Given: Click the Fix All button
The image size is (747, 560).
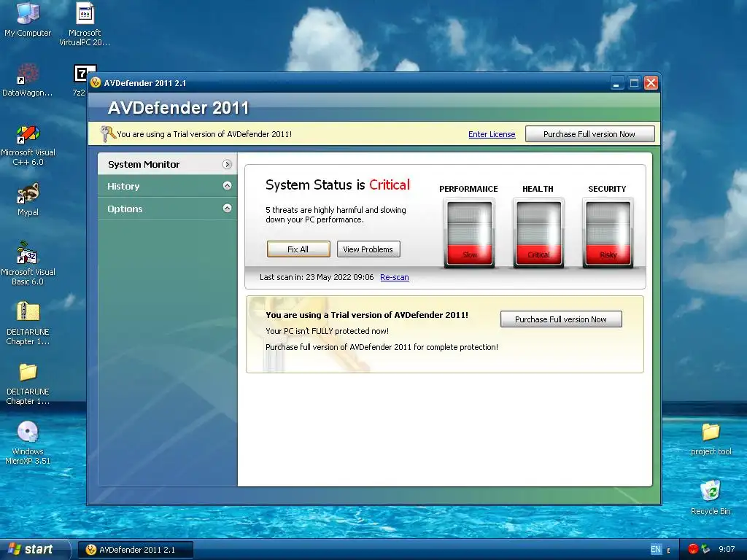Looking at the screenshot, I should (298, 249).
